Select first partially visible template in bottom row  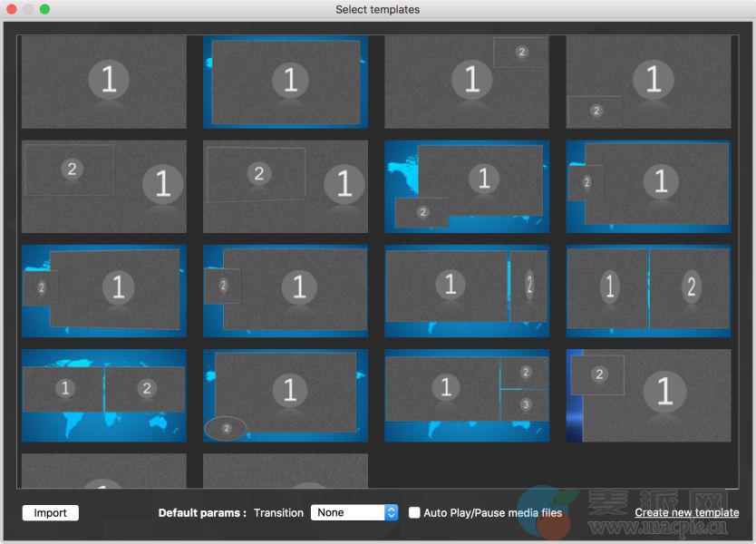click(103, 471)
